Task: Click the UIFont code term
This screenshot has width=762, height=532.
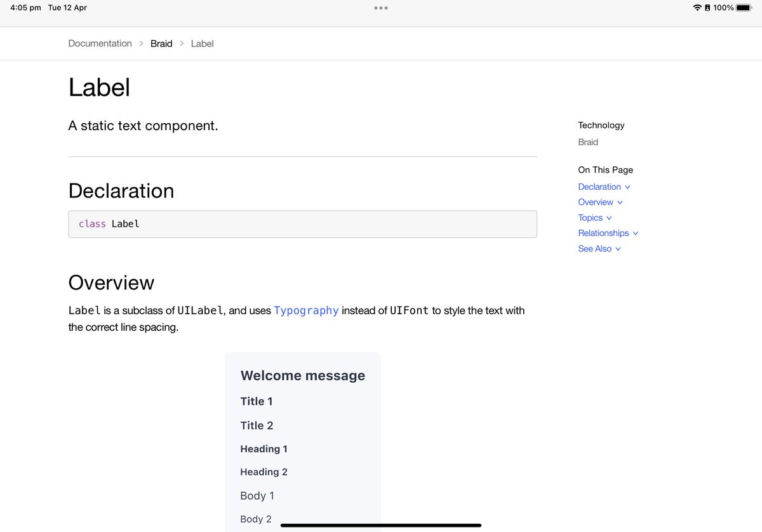Action: click(410, 310)
